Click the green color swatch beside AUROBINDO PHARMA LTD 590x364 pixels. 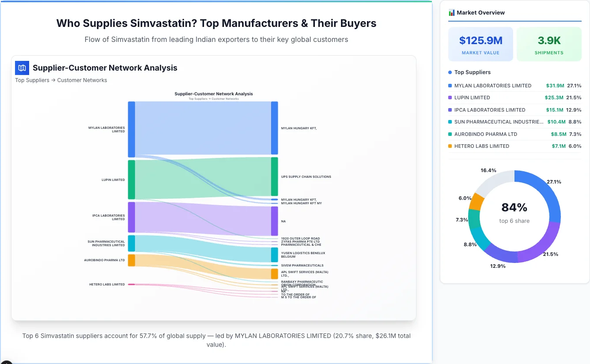(x=450, y=134)
